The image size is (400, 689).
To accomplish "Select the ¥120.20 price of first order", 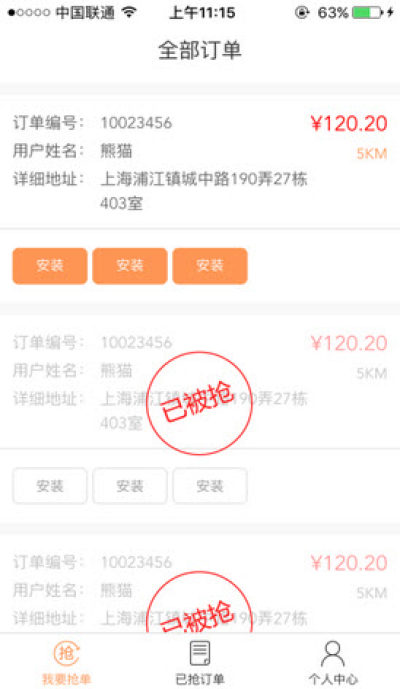I will click(x=349, y=123).
